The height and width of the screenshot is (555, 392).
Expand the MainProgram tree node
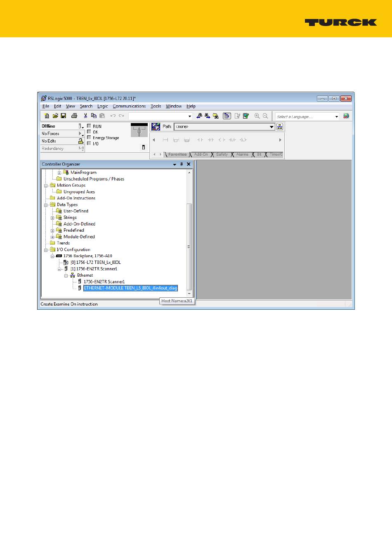click(x=59, y=173)
